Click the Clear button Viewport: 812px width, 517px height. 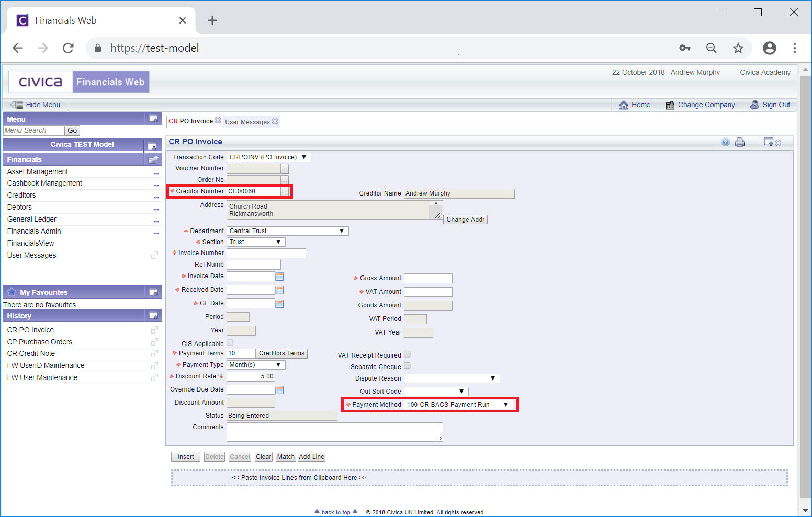tap(264, 457)
